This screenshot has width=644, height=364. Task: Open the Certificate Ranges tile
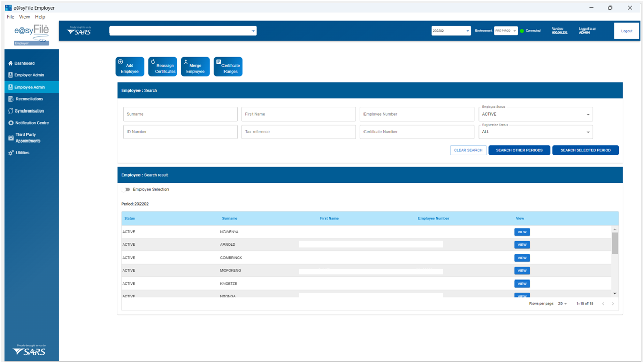pyautogui.click(x=228, y=67)
